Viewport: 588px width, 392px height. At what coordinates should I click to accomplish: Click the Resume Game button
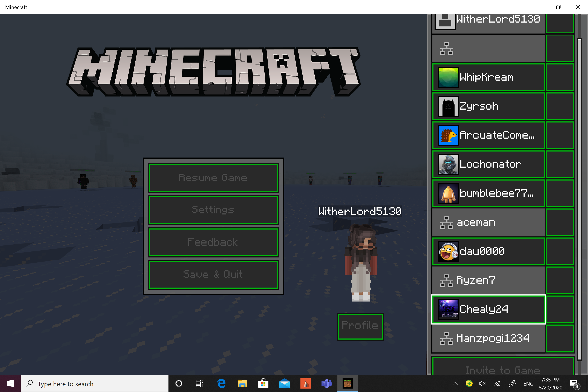[x=213, y=178]
